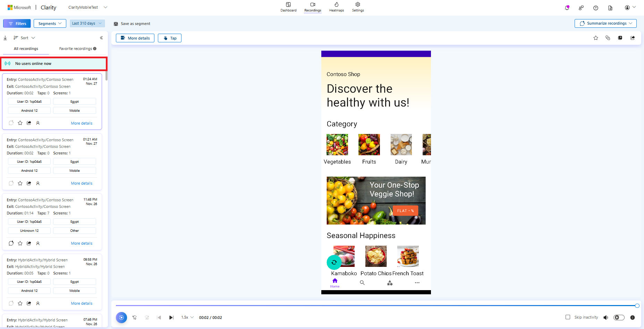Image resolution: width=644 pixels, height=329 pixels.
Task: Click the play replay button
Action: point(121,317)
